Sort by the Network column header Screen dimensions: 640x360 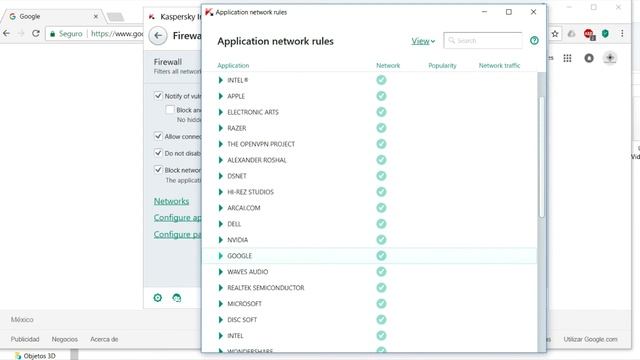click(x=388, y=65)
